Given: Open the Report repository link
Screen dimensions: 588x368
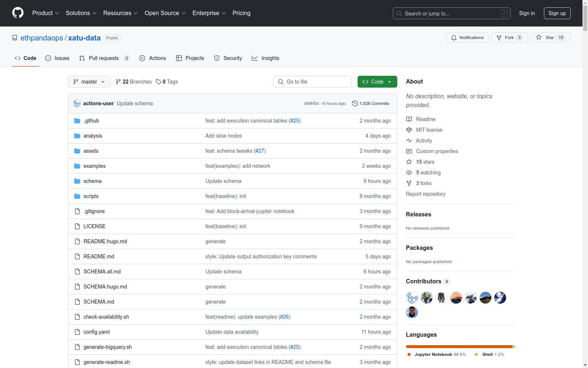Looking at the screenshot, I should click(426, 194).
